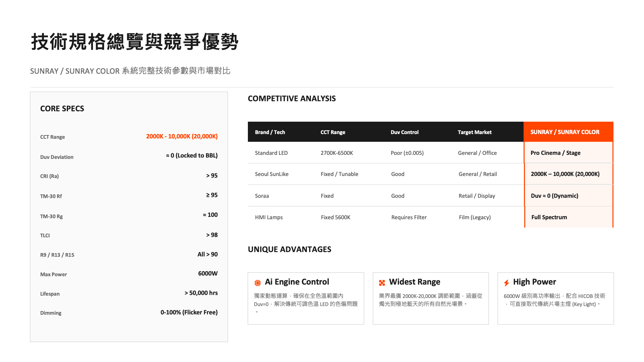
Task: Click the COMPETITIVE ANALYSIS section heading
Action: (x=291, y=99)
